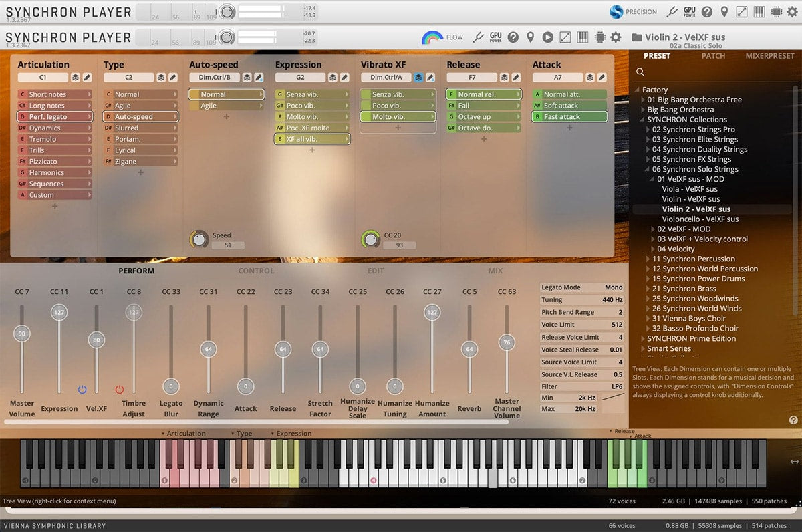This screenshot has height=532, width=802.
Task: Open the MIX tab
Action: (495, 271)
